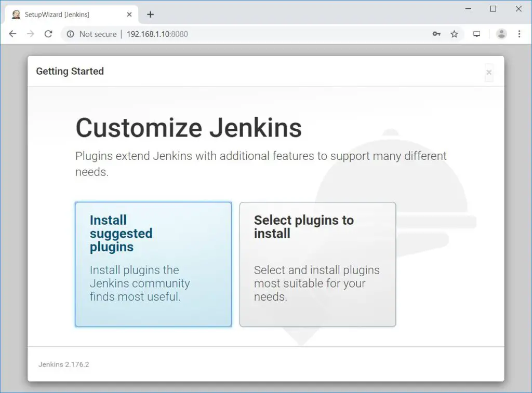Screen dimensions: 532x393
Task: Choose Install suggested plugins
Action: (153, 264)
